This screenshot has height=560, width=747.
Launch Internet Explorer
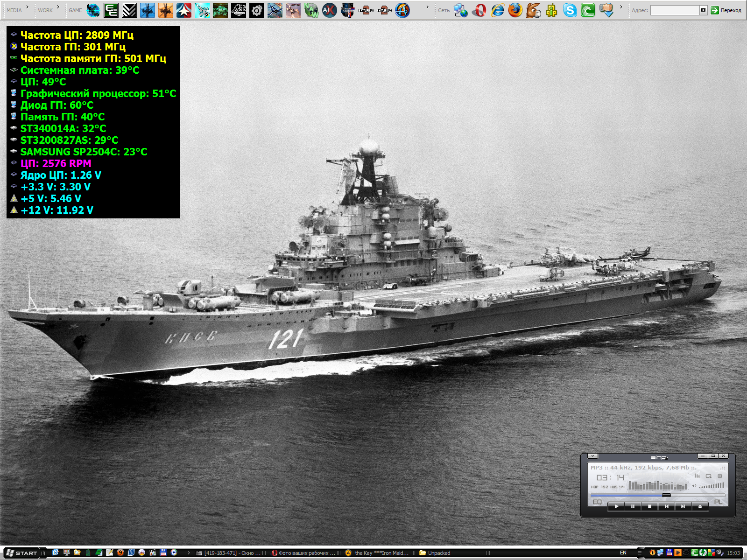(497, 10)
